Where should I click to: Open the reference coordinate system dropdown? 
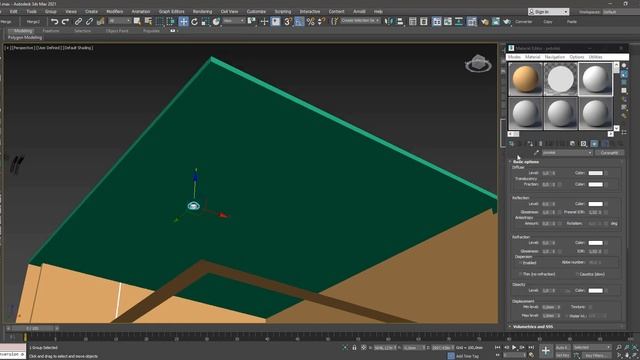point(234,21)
